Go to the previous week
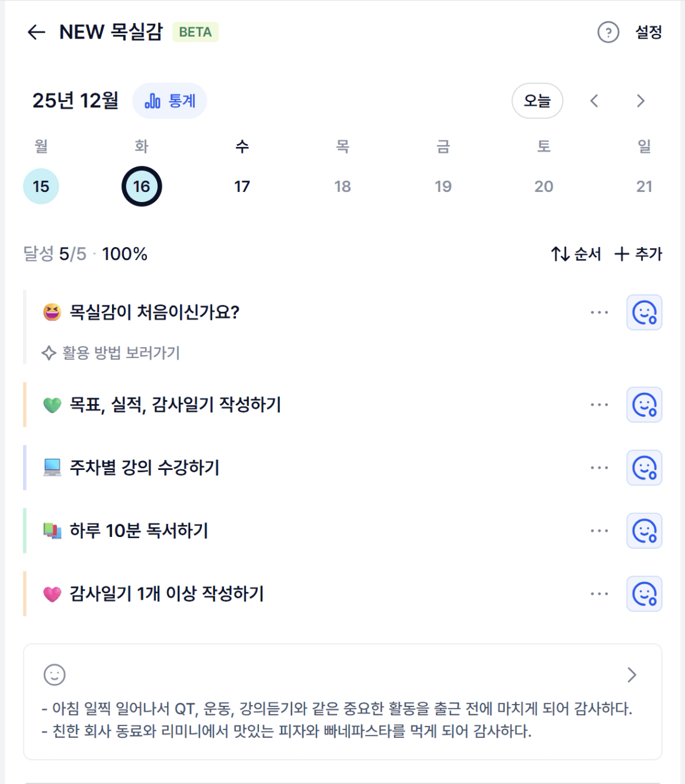The width and height of the screenshot is (685, 784). point(594,101)
